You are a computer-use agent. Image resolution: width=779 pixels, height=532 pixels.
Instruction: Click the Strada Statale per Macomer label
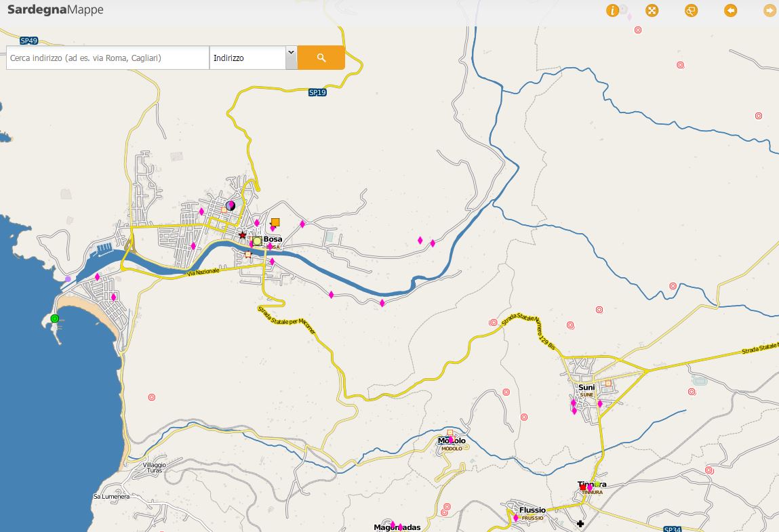click(287, 320)
